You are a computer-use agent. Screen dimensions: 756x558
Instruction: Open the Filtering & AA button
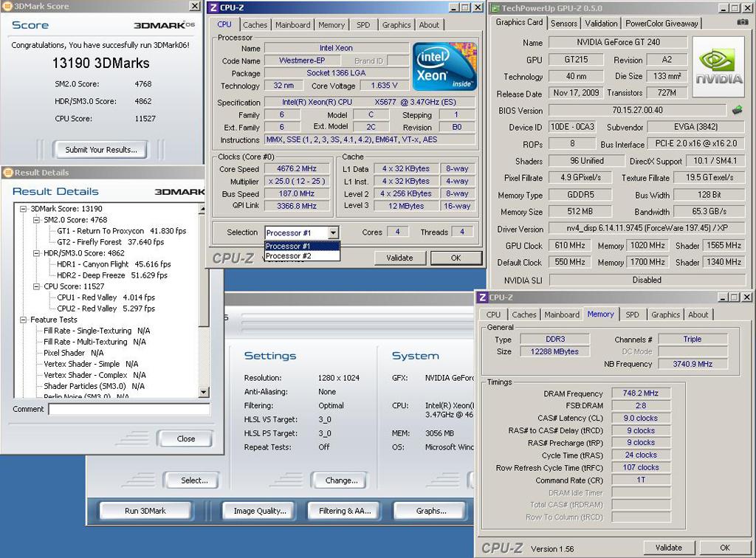pos(345,511)
